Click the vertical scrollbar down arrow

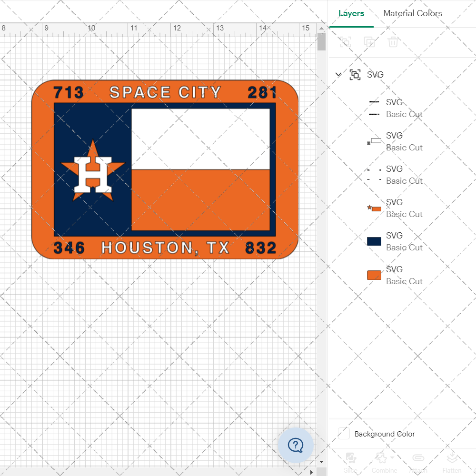[321, 462]
